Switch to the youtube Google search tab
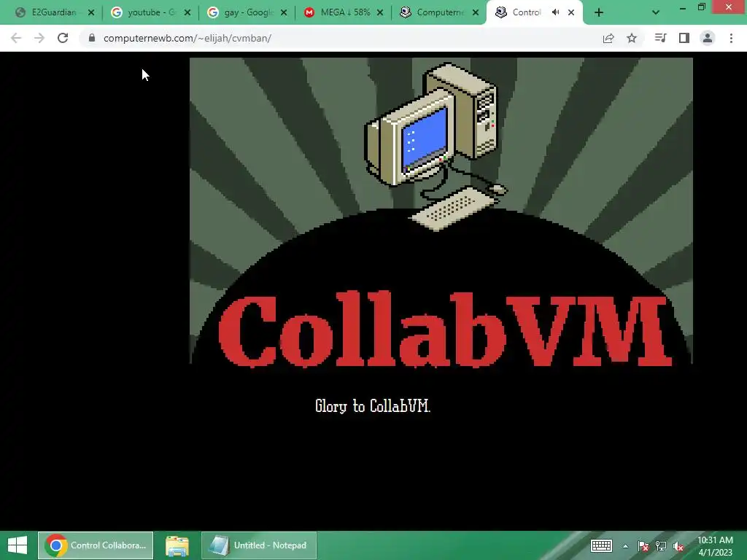This screenshot has width=747, height=560. point(149,12)
